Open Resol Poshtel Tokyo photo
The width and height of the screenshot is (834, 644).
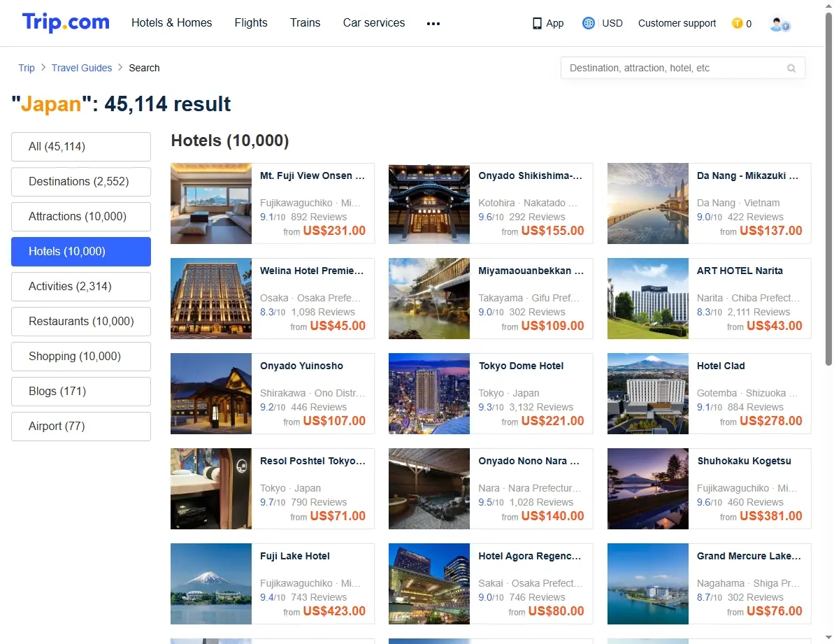point(211,489)
